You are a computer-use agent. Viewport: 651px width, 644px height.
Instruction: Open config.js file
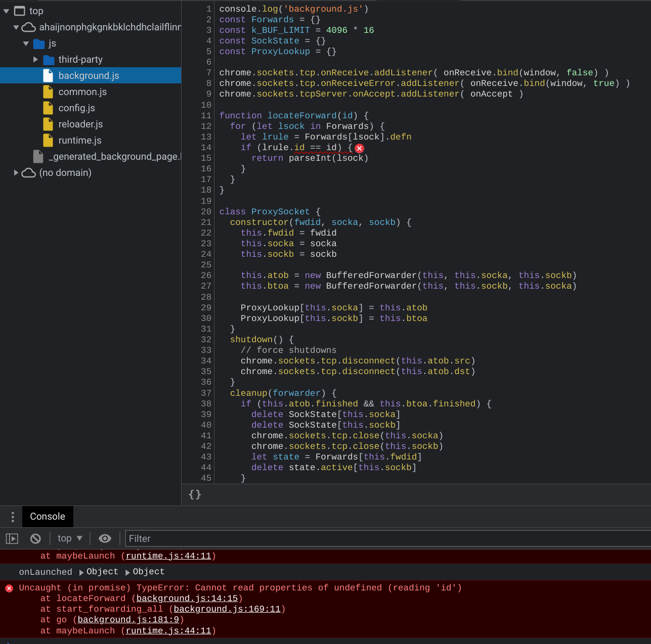click(x=91, y=108)
